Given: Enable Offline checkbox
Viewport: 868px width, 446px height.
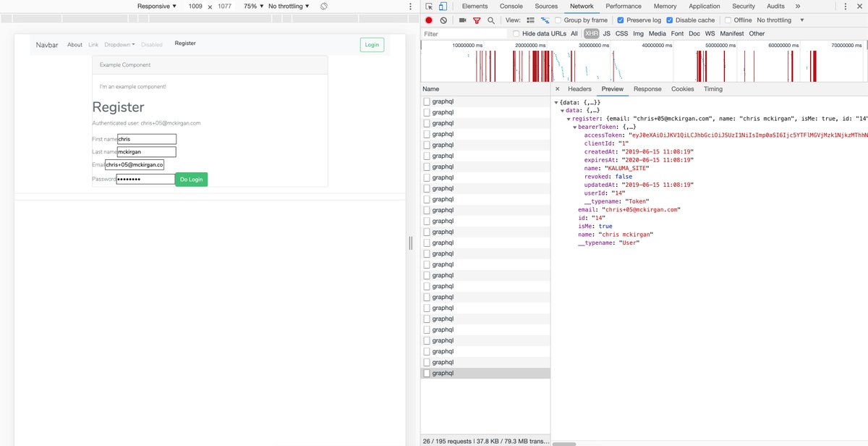Looking at the screenshot, I should [x=728, y=20].
